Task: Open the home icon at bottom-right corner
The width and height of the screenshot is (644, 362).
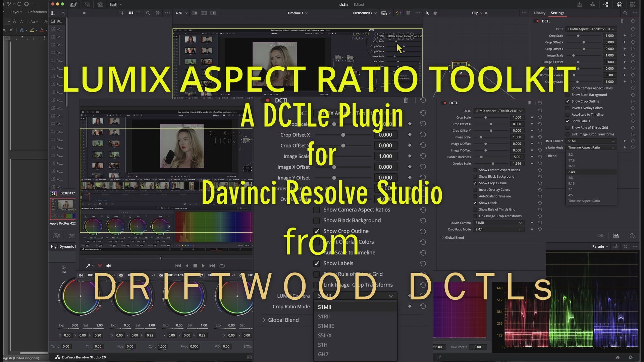Action: point(618,357)
